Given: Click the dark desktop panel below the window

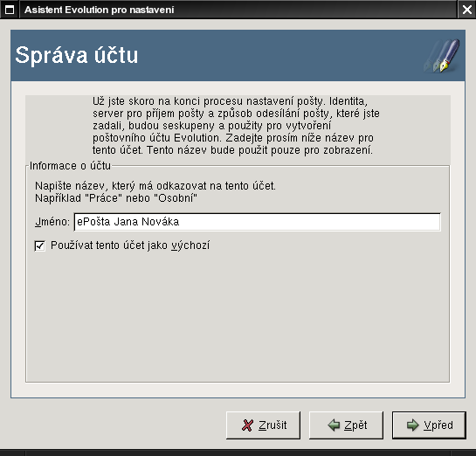Looking at the screenshot, I should [238, 453].
